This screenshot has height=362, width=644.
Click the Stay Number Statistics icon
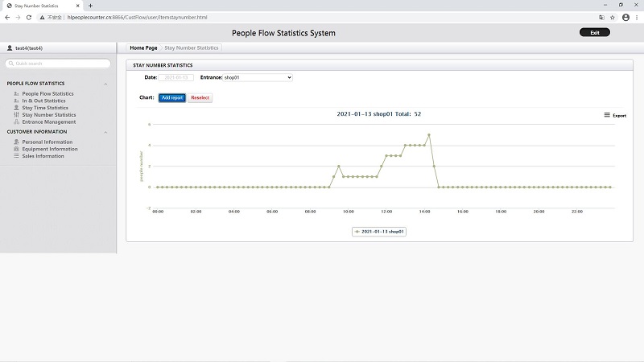coord(16,114)
